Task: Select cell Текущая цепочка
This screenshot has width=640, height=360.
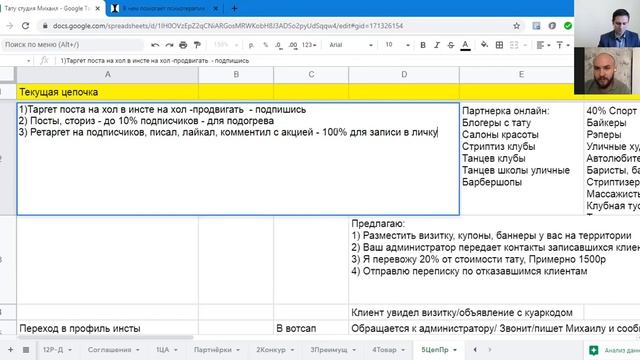Action: (x=107, y=92)
